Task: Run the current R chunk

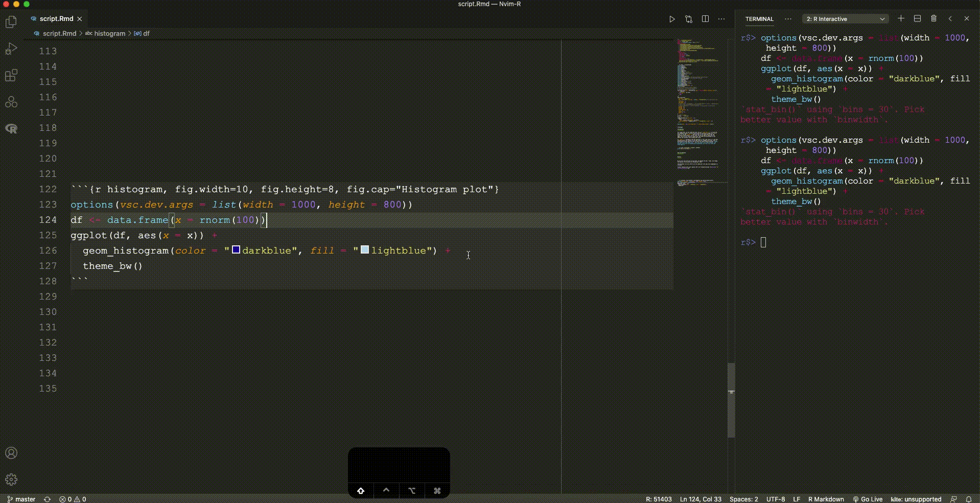Action: pos(672,19)
